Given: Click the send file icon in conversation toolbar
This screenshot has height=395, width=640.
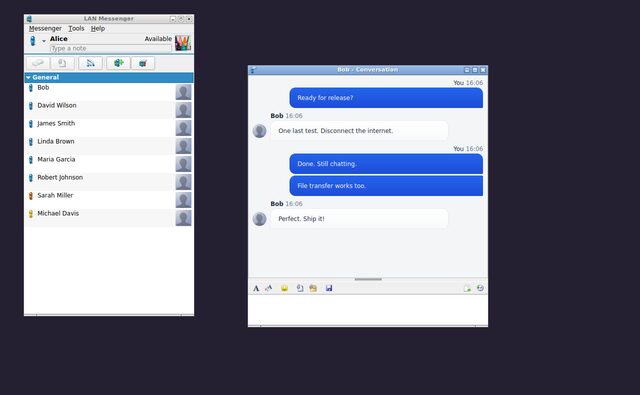Looking at the screenshot, I should point(300,288).
